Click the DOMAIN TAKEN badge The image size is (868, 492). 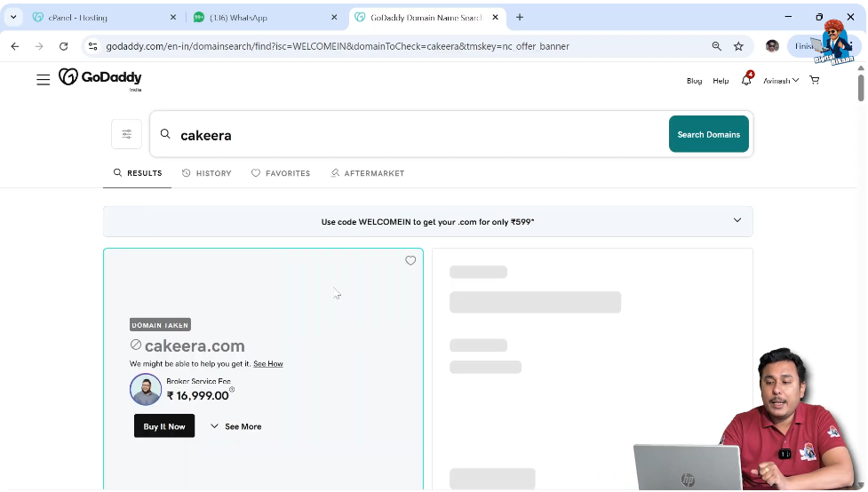click(160, 325)
